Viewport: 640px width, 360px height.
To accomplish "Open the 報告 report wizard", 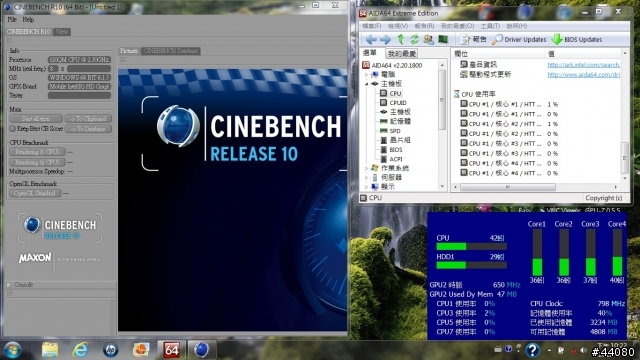I will (x=473, y=39).
